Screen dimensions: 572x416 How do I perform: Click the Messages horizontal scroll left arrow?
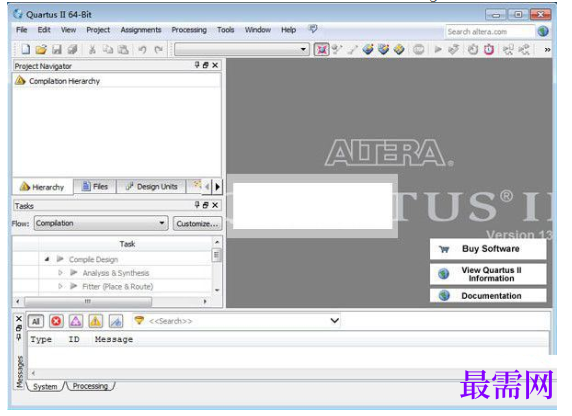pyautogui.click(x=34, y=373)
